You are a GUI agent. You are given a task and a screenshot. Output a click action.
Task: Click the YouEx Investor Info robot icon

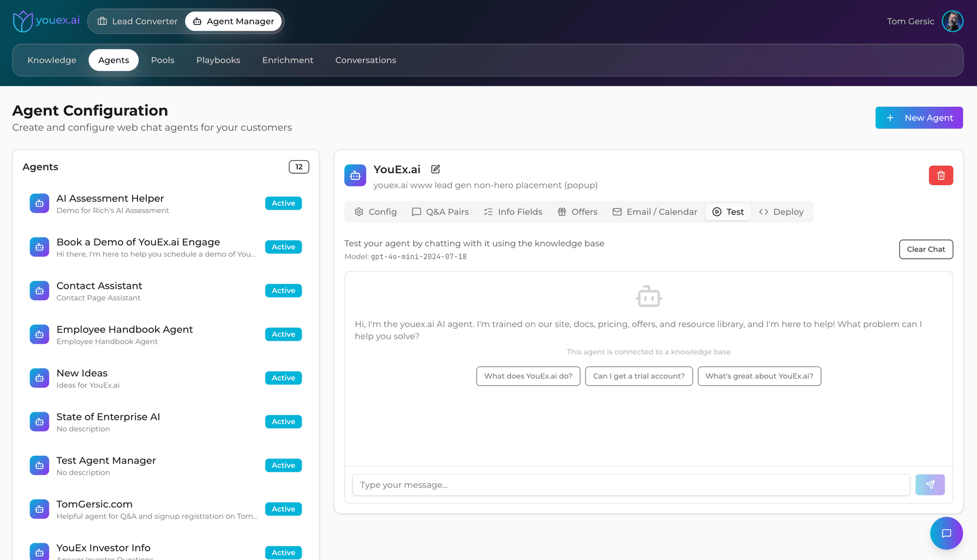(x=39, y=552)
